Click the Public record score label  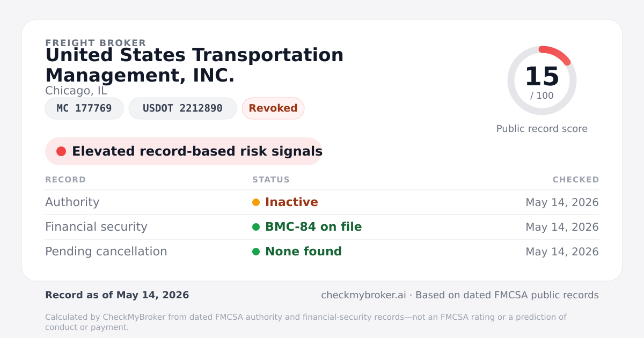coord(542,129)
